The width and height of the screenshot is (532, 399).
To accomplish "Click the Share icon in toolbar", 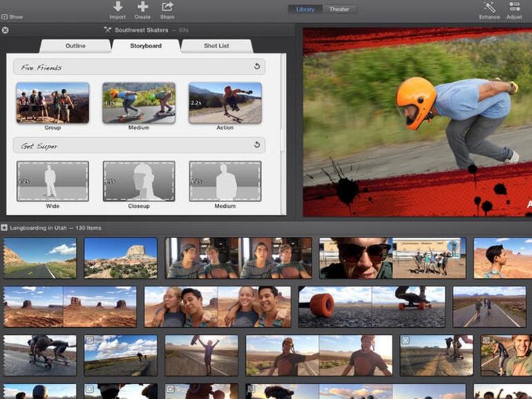I will pos(167,7).
